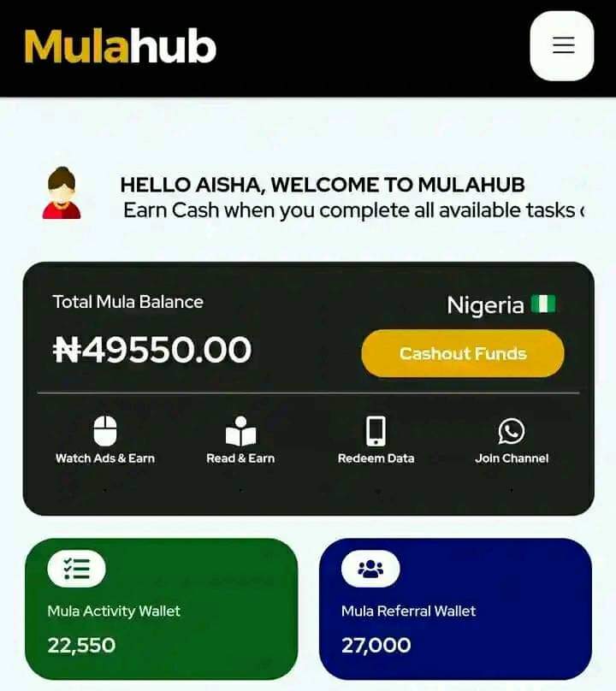
Task: Click the Read & Earn book icon
Action: 240,431
